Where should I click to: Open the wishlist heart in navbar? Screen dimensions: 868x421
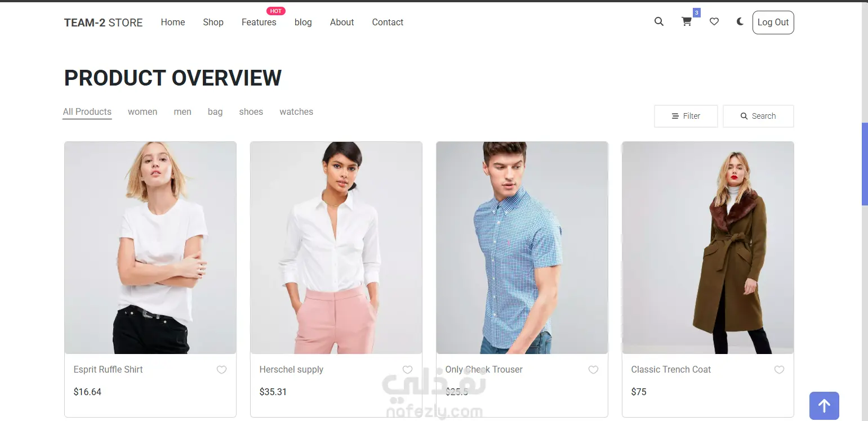tap(714, 22)
